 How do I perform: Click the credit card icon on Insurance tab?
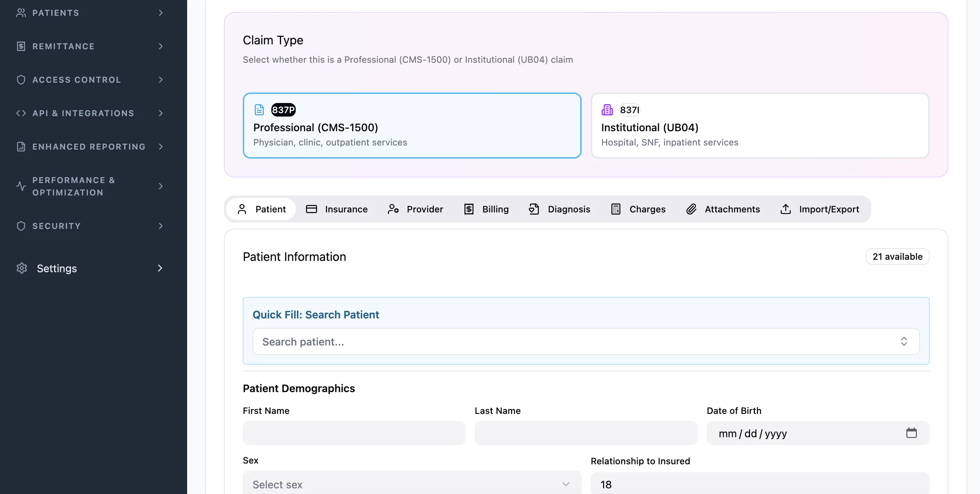click(311, 209)
